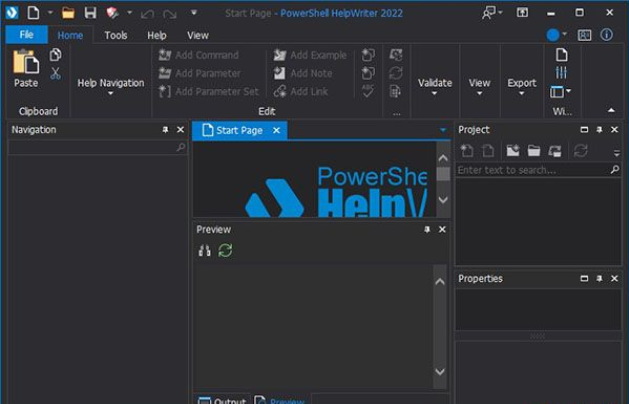Click the info icon at the ribbon's right end
Viewport: 629px width, 404px height.
pos(606,35)
